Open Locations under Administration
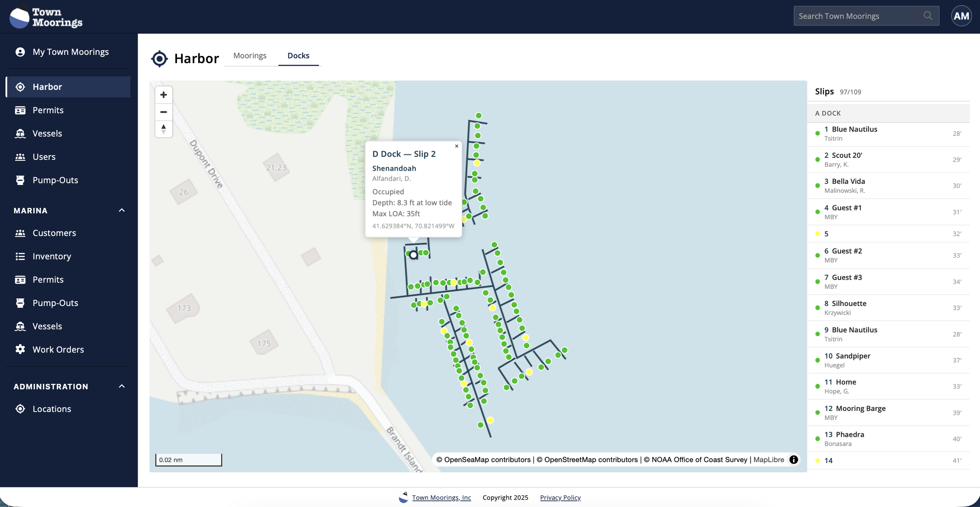980x507 pixels. pos(68,409)
